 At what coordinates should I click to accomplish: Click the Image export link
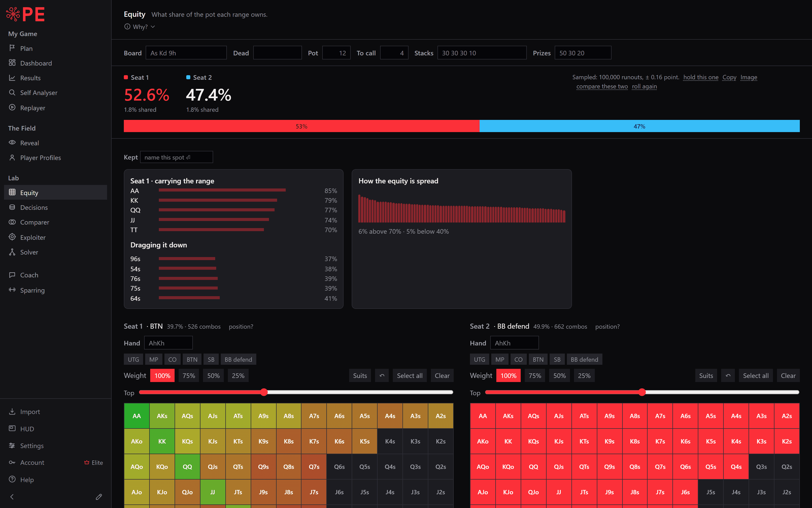(749, 77)
